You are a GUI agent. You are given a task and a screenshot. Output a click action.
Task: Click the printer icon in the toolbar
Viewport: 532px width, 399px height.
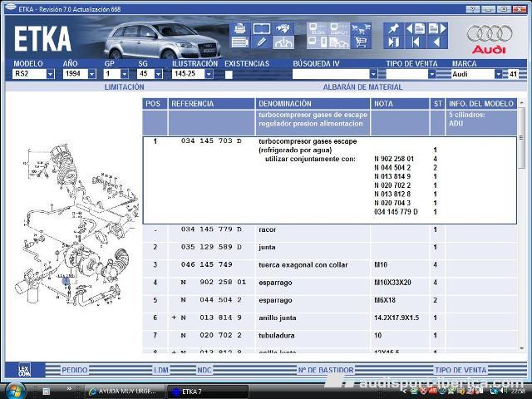(x=240, y=29)
